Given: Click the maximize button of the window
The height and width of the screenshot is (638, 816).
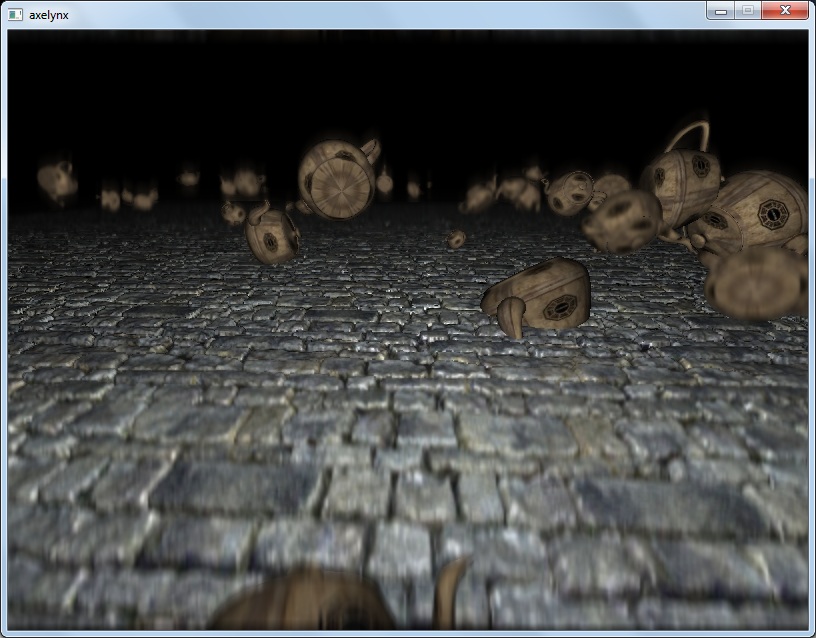Looking at the screenshot, I should [746, 11].
